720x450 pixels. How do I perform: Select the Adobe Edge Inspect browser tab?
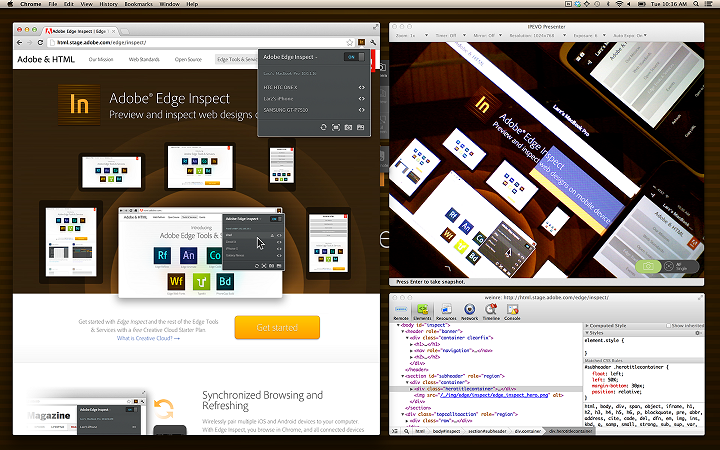tap(79, 31)
